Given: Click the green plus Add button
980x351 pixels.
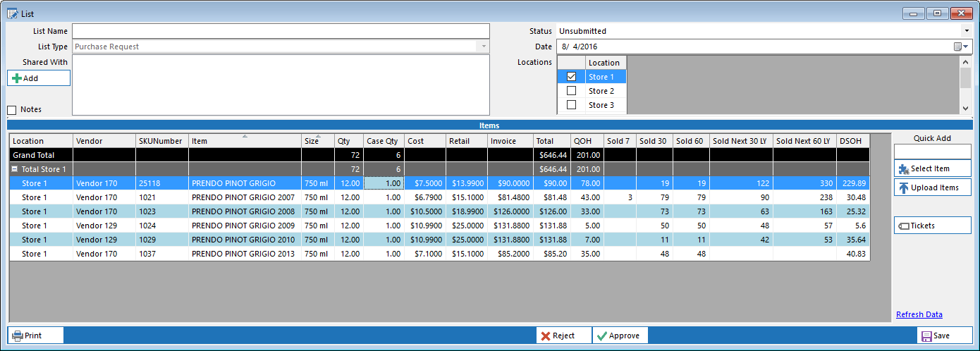Looking at the screenshot, I should click(38, 78).
